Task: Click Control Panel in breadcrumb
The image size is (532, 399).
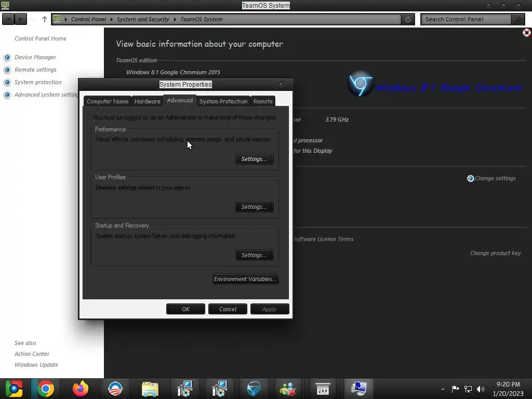Action: [x=88, y=19]
